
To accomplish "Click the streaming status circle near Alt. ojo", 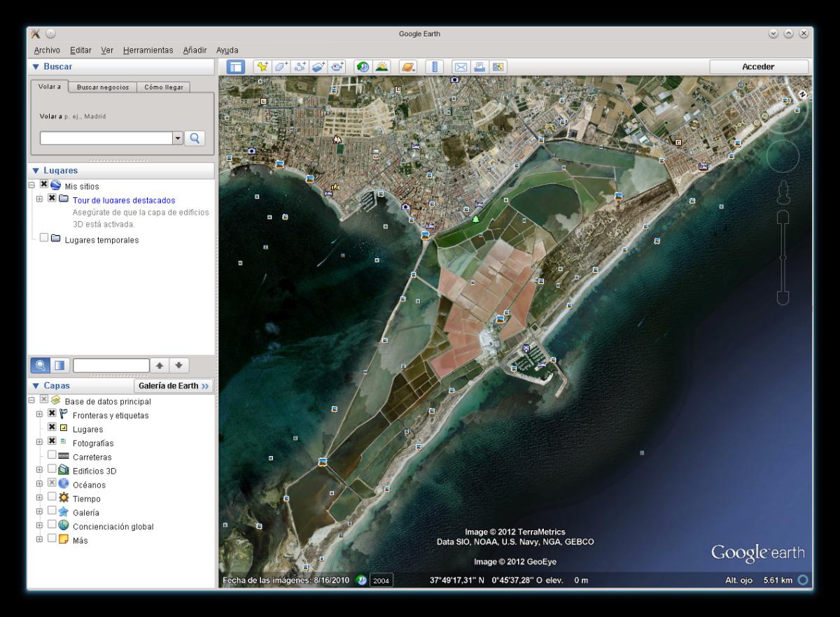I will tap(803, 580).
